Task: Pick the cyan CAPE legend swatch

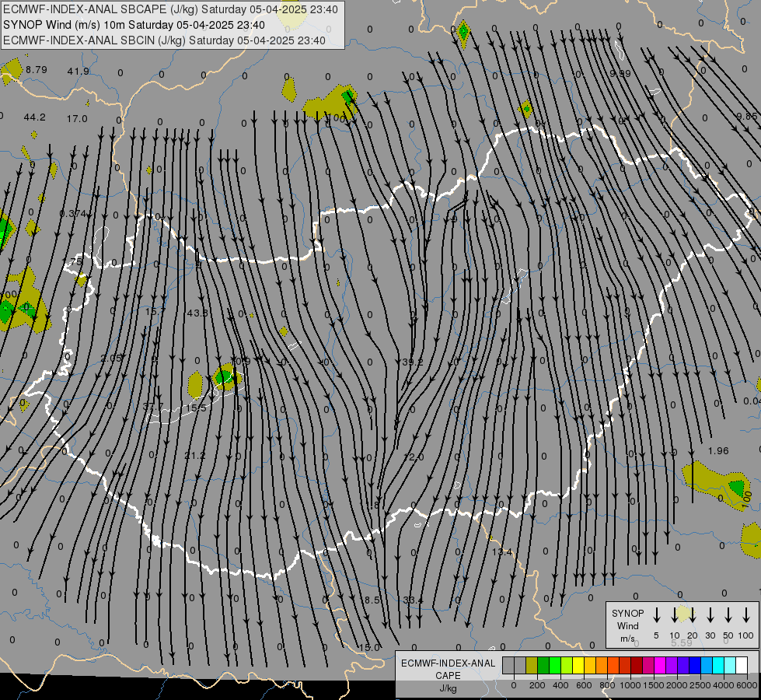Action: [x=717, y=666]
